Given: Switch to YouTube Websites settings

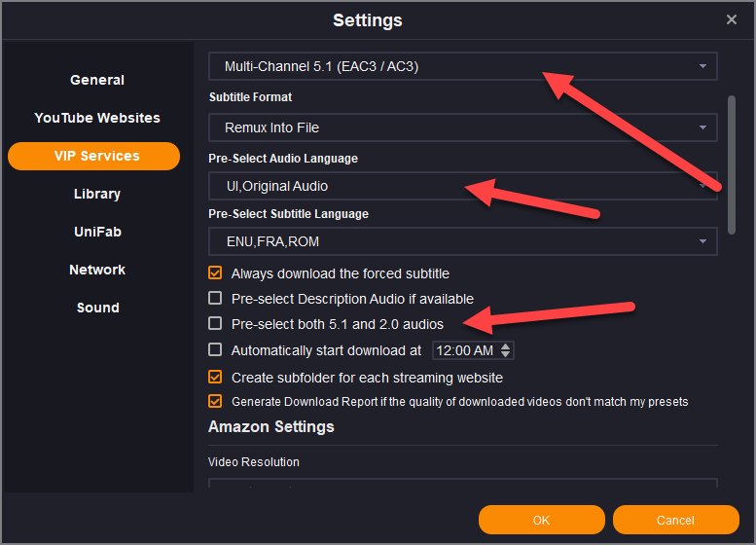Looking at the screenshot, I should (97, 118).
